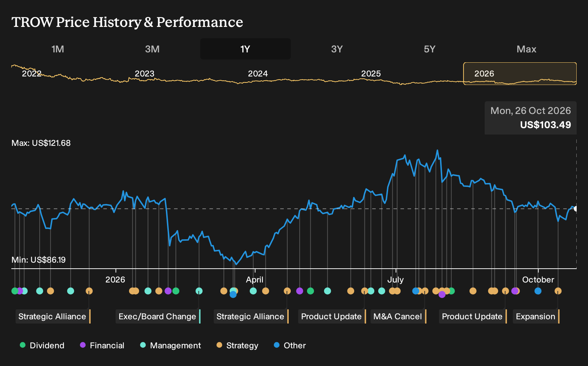Image resolution: width=588 pixels, height=366 pixels.
Task: Switch to the 5Y range tab
Action: (x=430, y=49)
